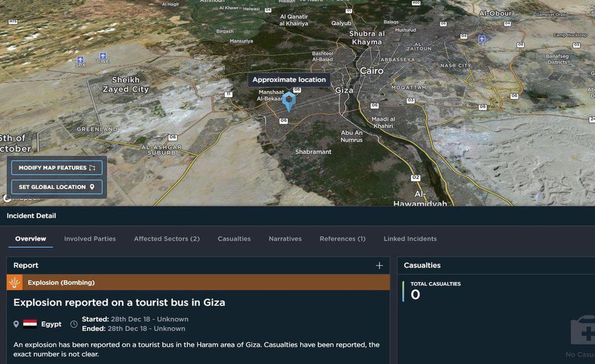Click the Mapbox logo on the map

tap(21, 198)
